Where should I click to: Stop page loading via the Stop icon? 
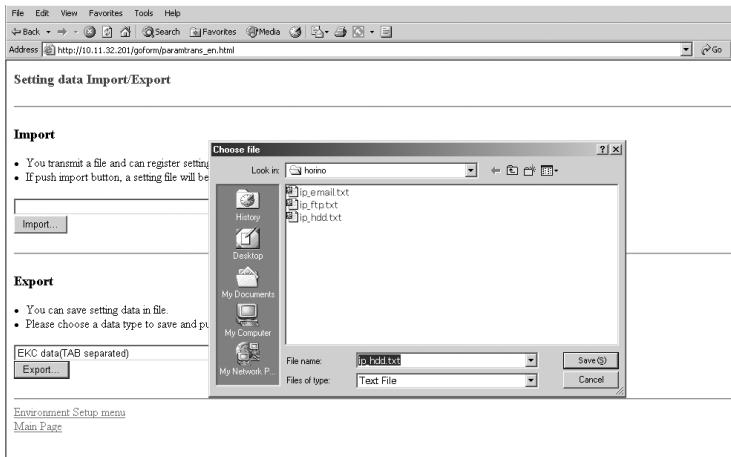point(90,32)
